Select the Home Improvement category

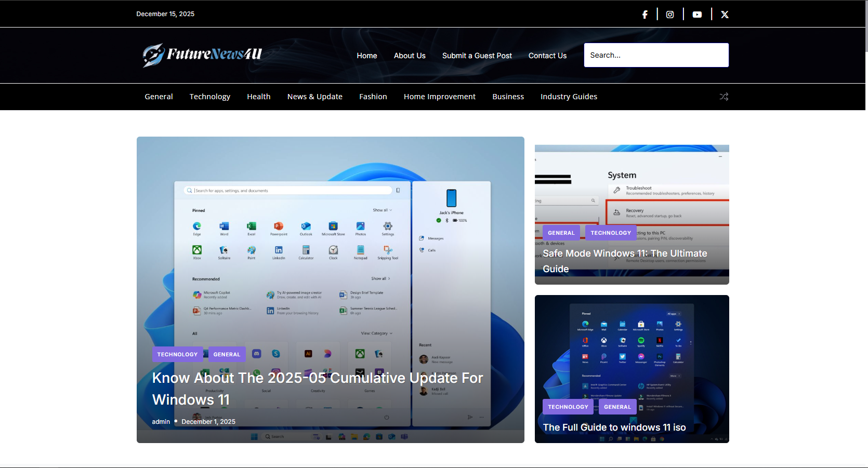click(440, 97)
